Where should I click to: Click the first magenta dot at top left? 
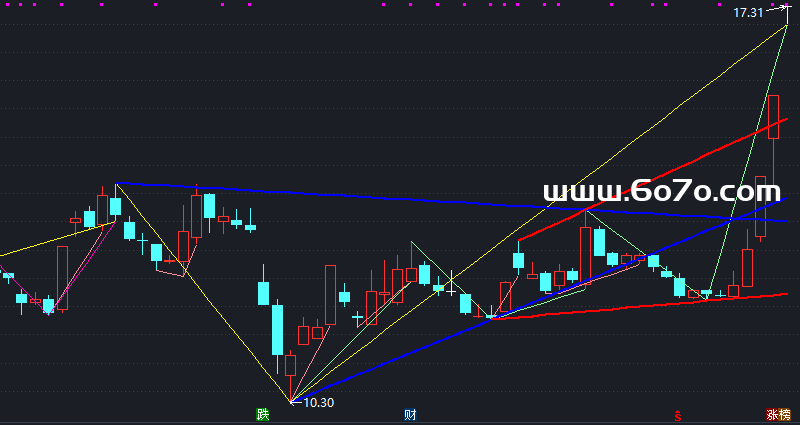pos(6,3)
